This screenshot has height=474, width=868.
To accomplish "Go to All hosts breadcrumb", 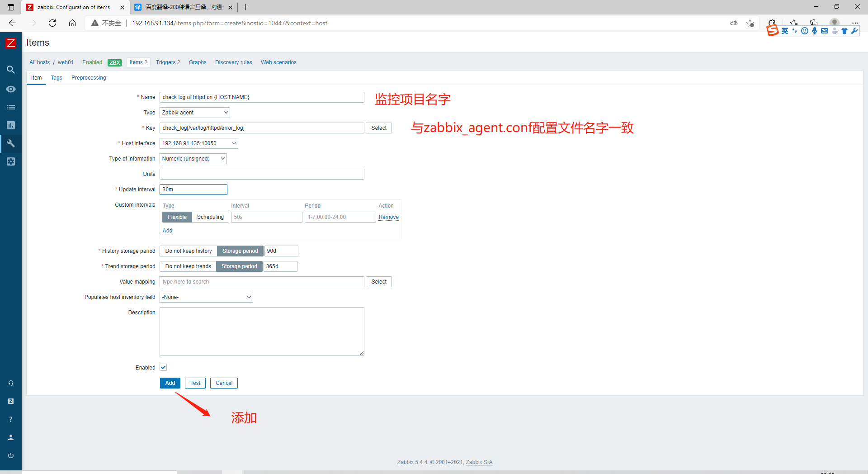I will click(x=40, y=62).
